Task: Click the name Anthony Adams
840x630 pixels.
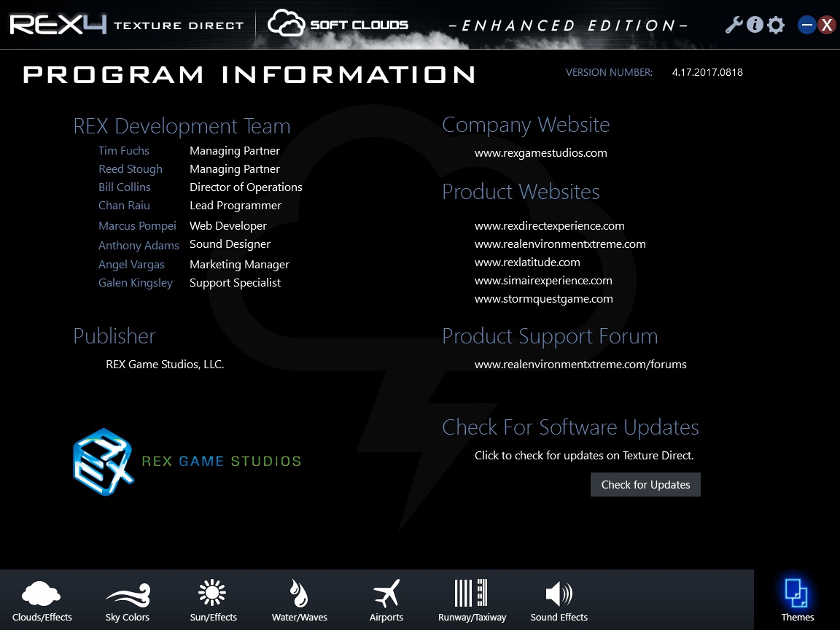Action: 139,245
